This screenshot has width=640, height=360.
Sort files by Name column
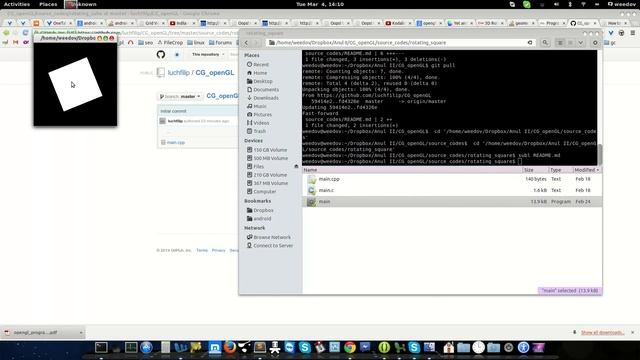click(411, 170)
